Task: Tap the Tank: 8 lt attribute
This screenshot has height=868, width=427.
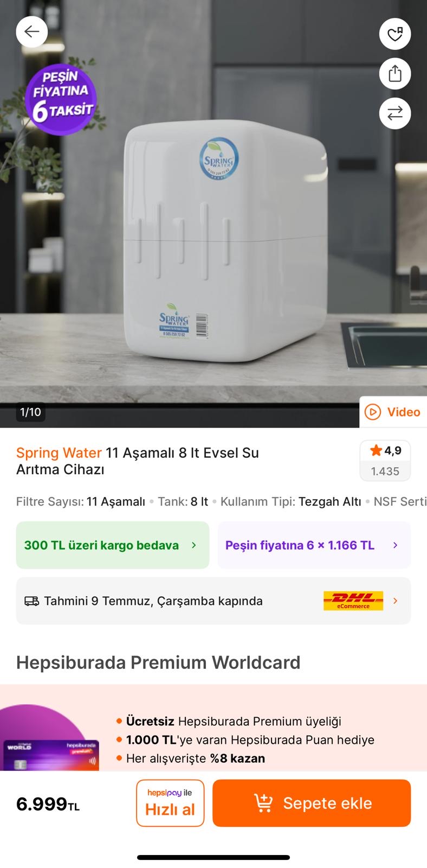Action: click(183, 502)
